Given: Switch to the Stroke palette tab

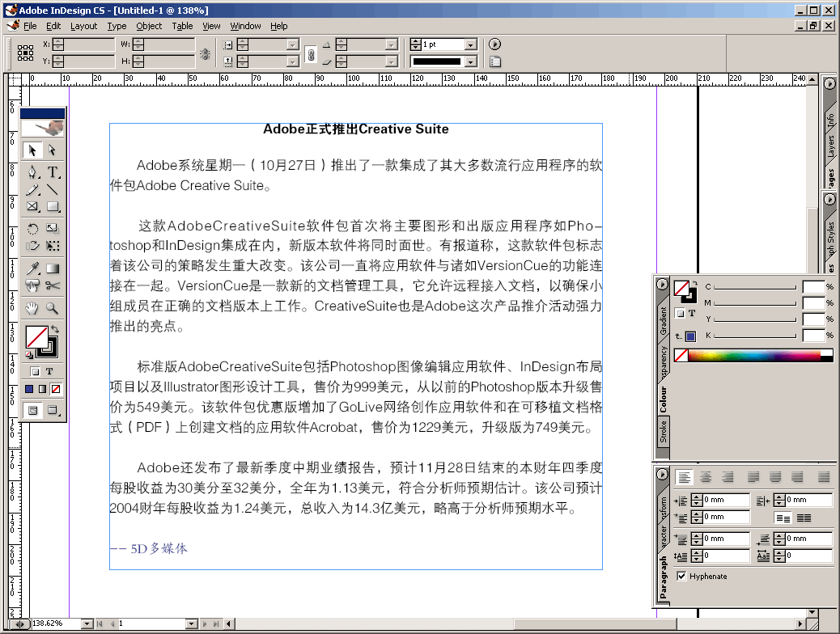Looking at the screenshot, I should 664,431.
